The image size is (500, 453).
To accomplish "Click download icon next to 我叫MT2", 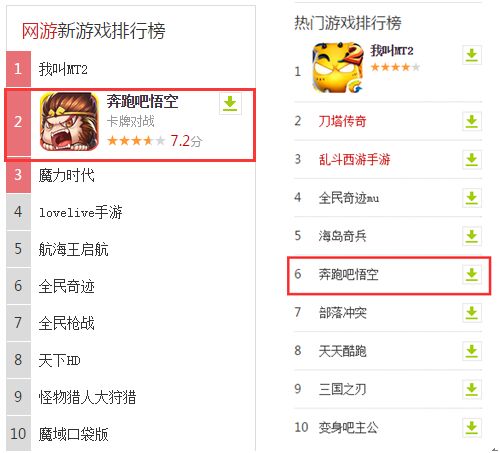I will (x=472, y=55).
